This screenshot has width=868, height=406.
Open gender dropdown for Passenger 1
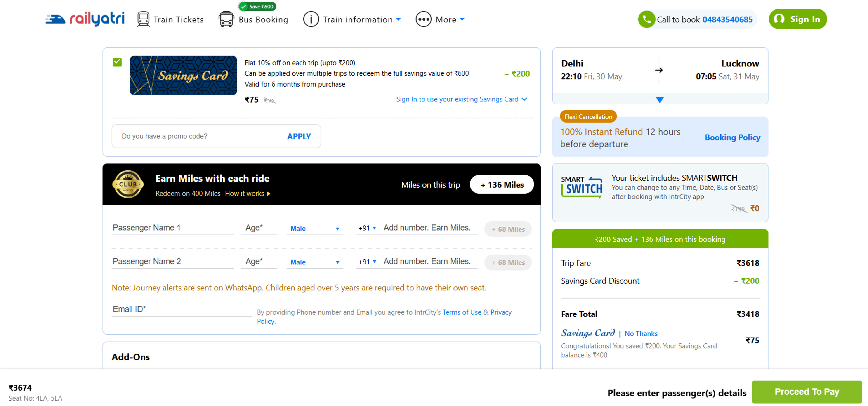[x=315, y=229]
